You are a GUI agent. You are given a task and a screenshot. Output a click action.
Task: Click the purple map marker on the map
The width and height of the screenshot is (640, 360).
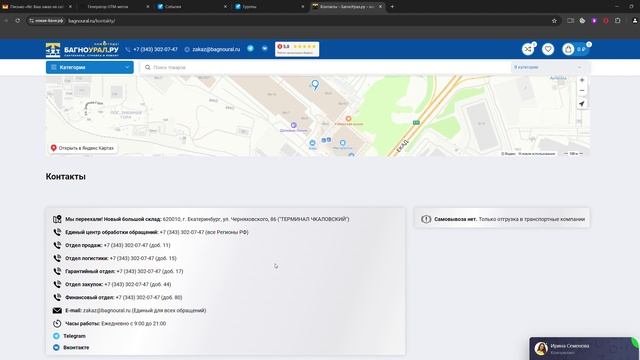[293, 125]
